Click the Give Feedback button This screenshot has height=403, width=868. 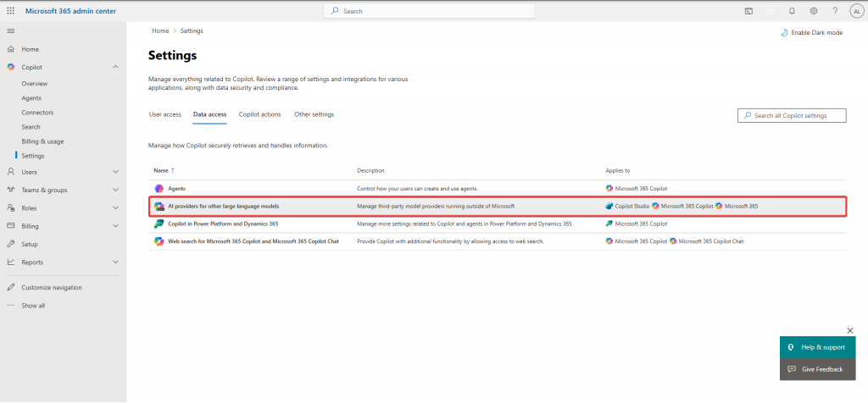[818, 369]
